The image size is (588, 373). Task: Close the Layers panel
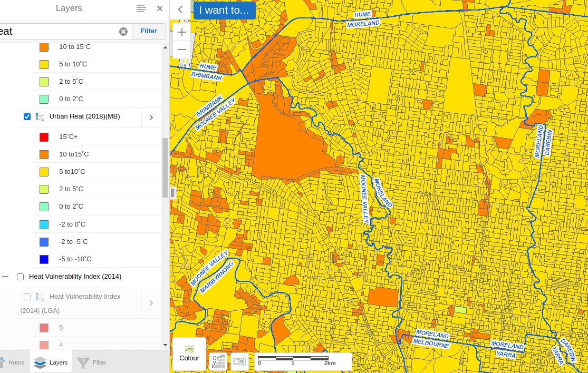coord(160,8)
